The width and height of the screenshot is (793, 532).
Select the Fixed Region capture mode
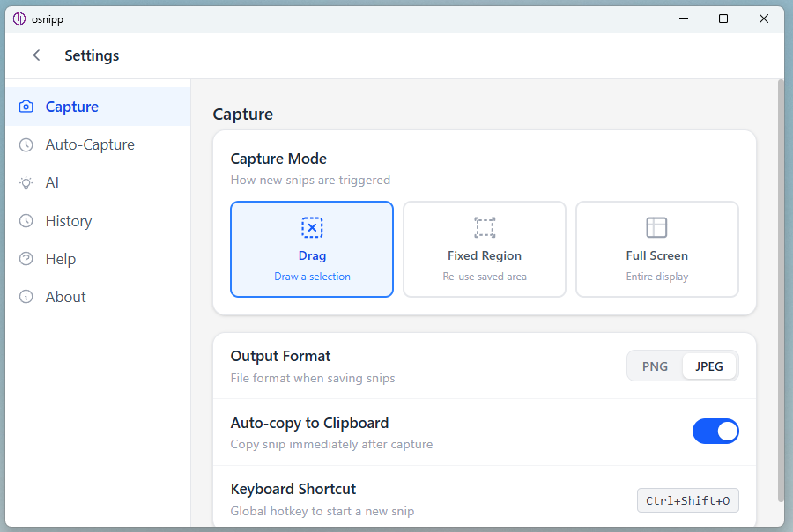coord(484,249)
